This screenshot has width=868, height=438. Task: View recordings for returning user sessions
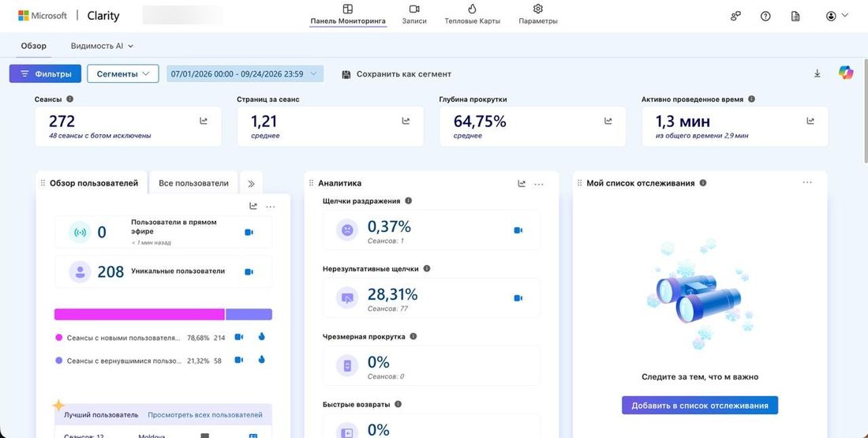[x=238, y=360]
